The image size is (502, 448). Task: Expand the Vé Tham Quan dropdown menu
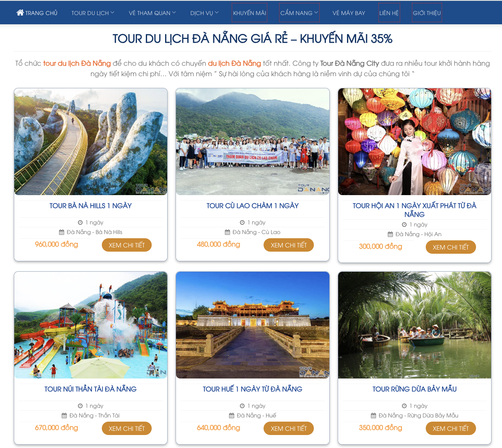[153, 13]
